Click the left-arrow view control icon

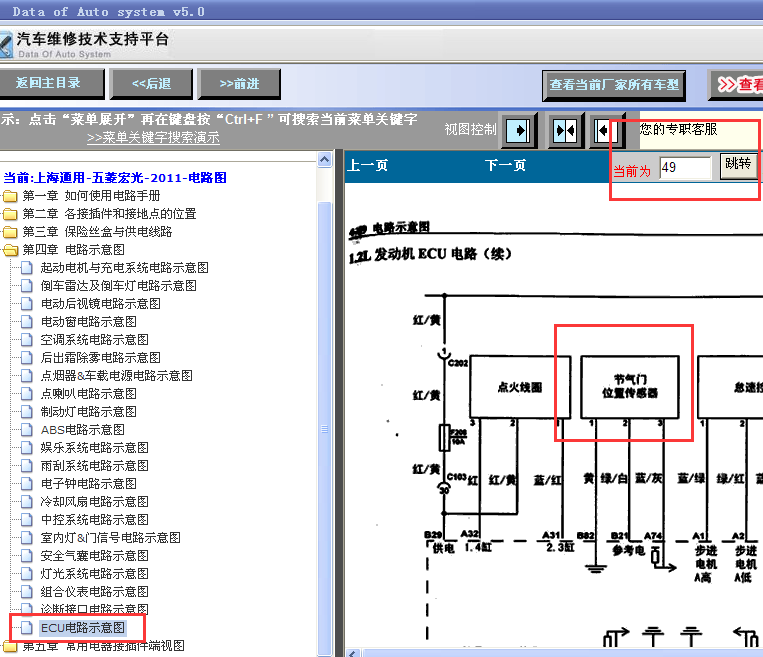[606, 131]
